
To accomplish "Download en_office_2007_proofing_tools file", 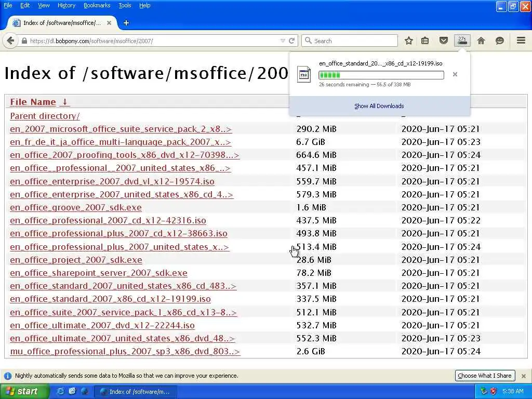I will tap(125, 155).
